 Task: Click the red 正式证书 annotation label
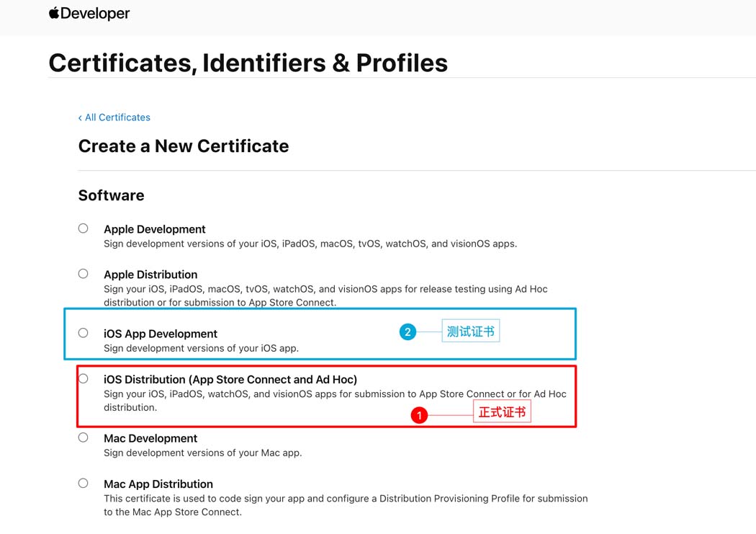(x=502, y=413)
